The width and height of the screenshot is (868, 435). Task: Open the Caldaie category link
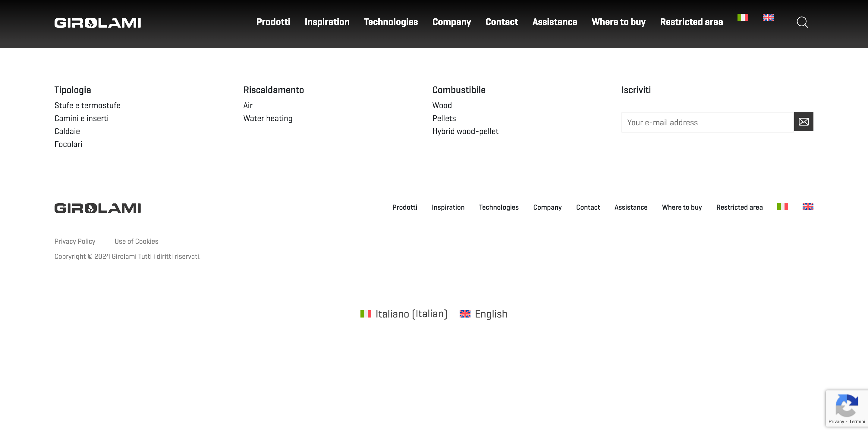[x=67, y=131]
